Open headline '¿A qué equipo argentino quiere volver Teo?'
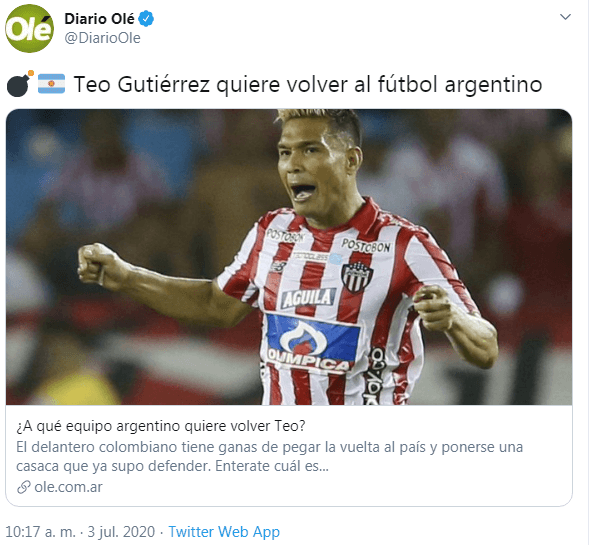Screen dimensions: 595x545 (x=161, y=426)
